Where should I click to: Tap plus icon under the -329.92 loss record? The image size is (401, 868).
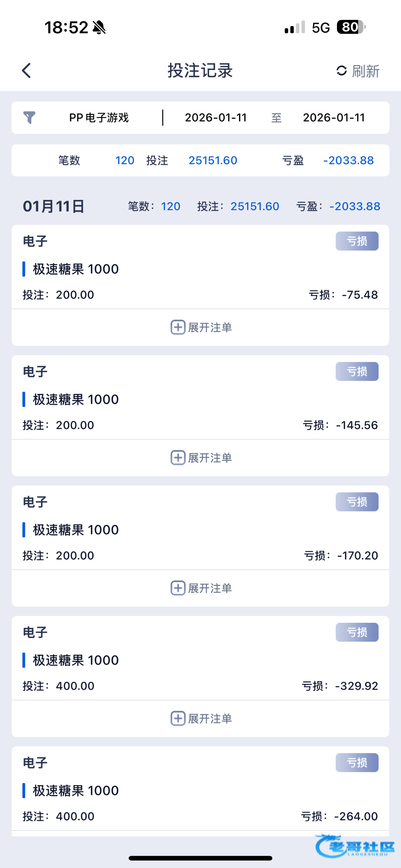(178, 719)
